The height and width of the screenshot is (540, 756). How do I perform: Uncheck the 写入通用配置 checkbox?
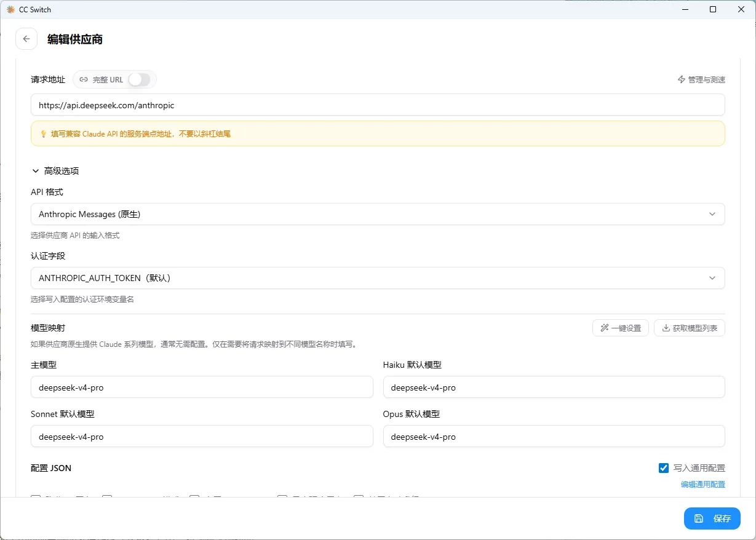point(664,468)
